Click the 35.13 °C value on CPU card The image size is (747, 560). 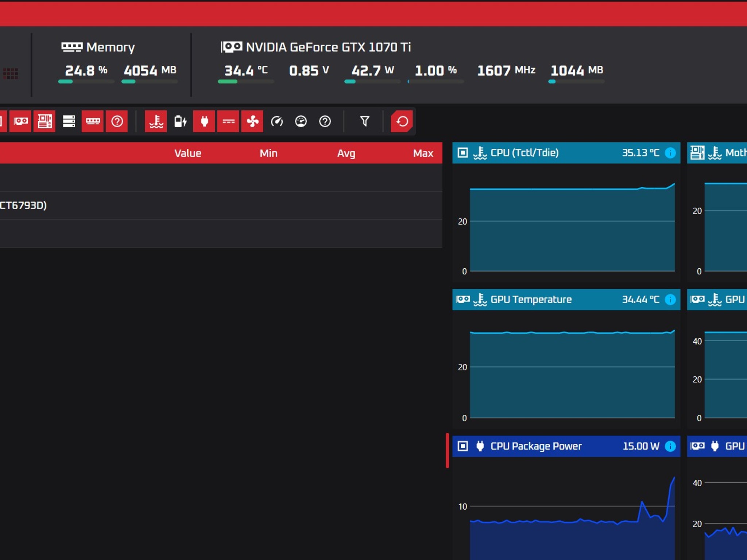pyautogui.click(x=640, y=153)
